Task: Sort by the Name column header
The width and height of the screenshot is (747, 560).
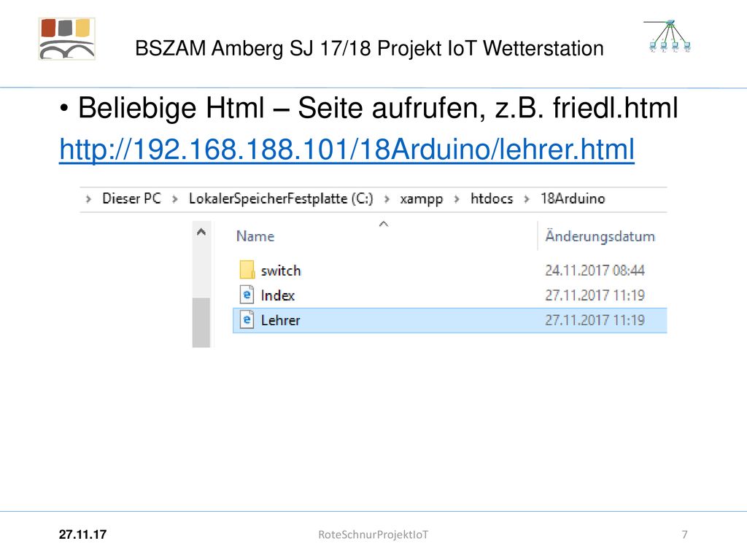Action: click(x=255, y=236)
